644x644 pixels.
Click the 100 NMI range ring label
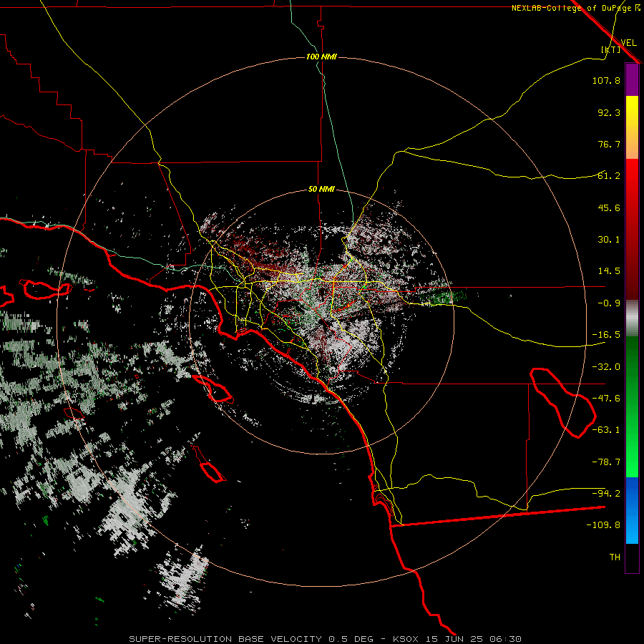(321, 57)
